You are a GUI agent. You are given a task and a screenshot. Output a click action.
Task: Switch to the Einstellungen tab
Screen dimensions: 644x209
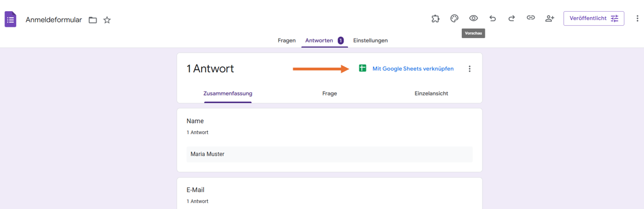click(x=370, y=41)
